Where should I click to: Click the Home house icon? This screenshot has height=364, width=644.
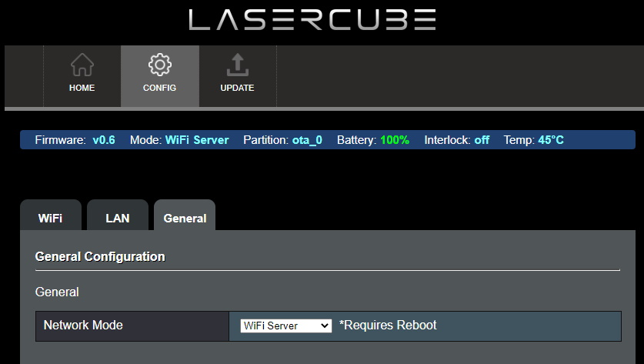point(82,65)
